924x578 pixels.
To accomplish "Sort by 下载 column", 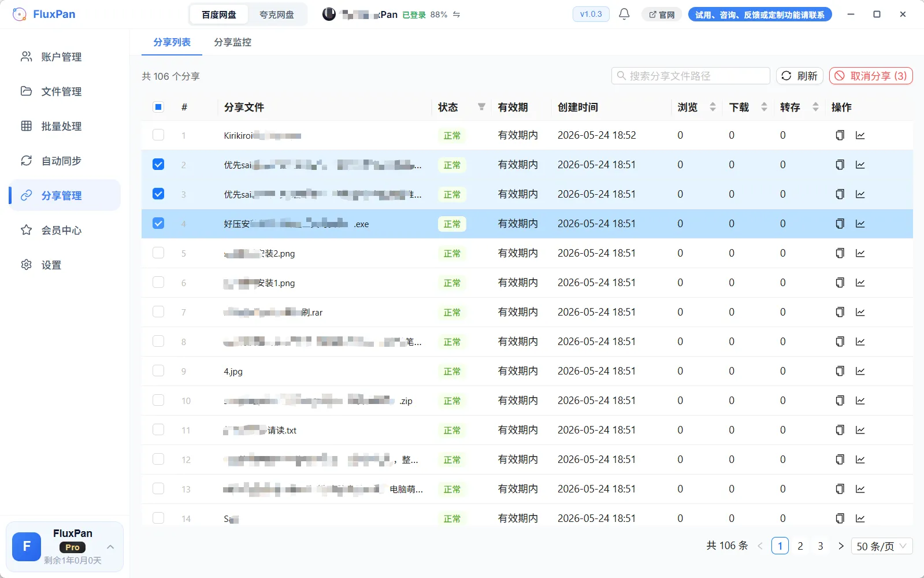I will (764, 107).
